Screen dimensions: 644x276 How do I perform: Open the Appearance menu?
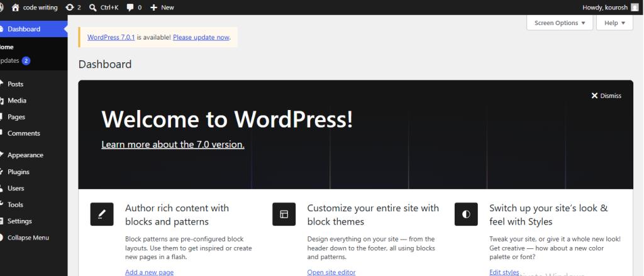(x=34, y=155)
